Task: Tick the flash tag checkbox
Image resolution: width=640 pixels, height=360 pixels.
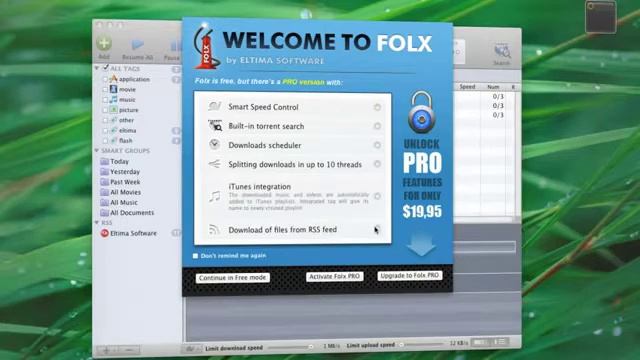Action: (x=105, y=141)
